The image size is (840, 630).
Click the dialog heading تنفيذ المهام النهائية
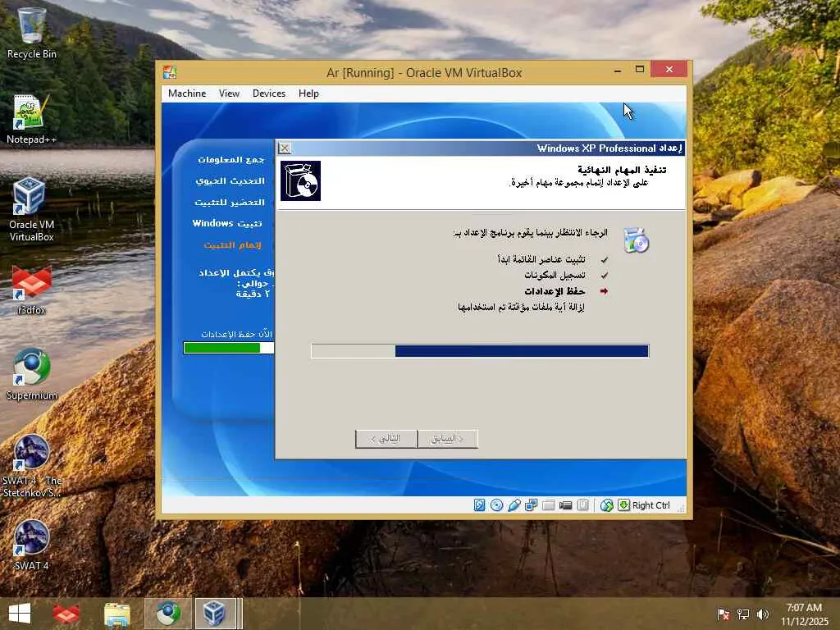pos(622,170)
